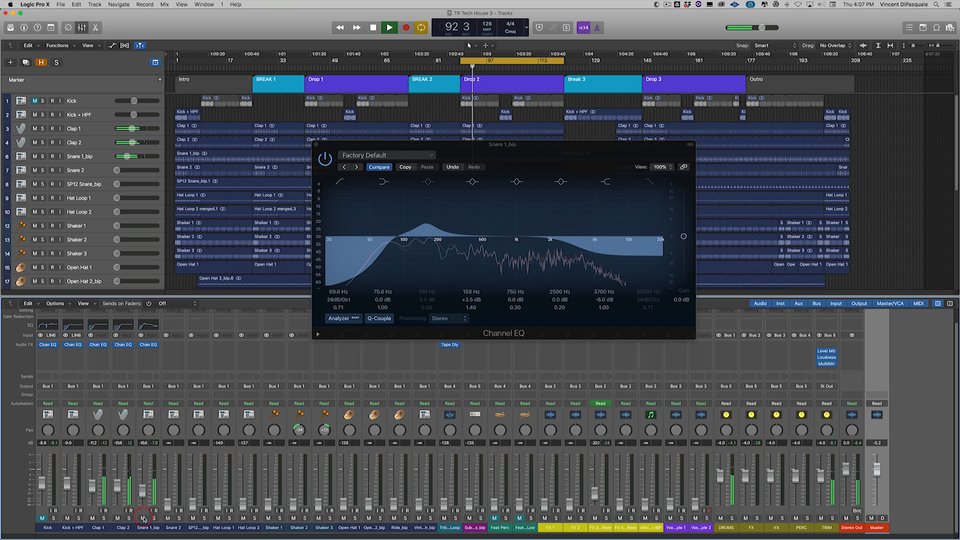Viewport: 960px width, 540px height.
Task: Toggle the metronome click button
Action: 597,28
